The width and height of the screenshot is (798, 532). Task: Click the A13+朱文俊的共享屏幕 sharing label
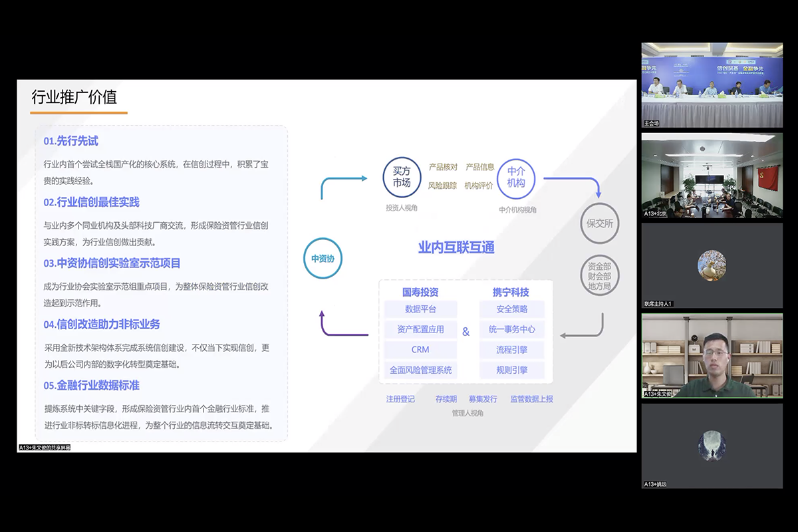[x=44, y=448]
